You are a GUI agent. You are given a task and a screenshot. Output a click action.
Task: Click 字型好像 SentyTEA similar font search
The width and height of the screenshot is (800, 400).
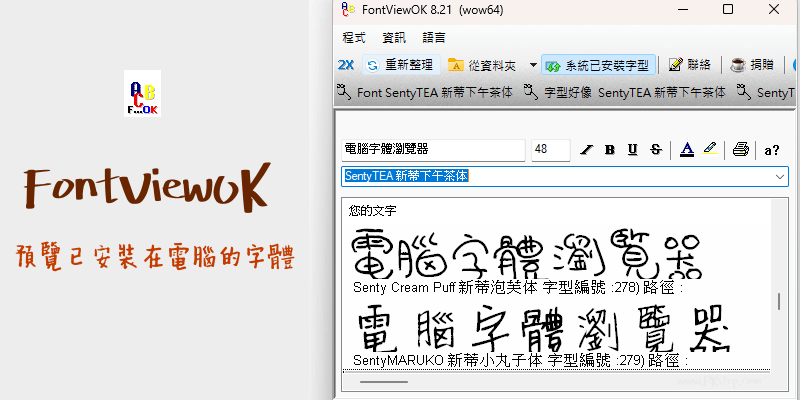pyautogui.click(x=634, y=92)
